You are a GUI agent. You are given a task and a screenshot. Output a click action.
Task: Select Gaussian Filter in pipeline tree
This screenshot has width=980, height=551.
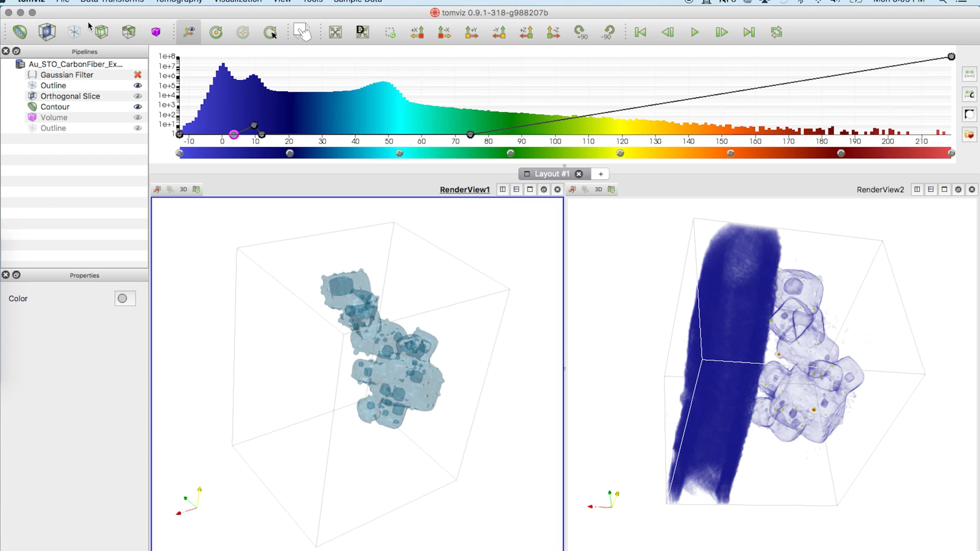[x=67, y=75]
